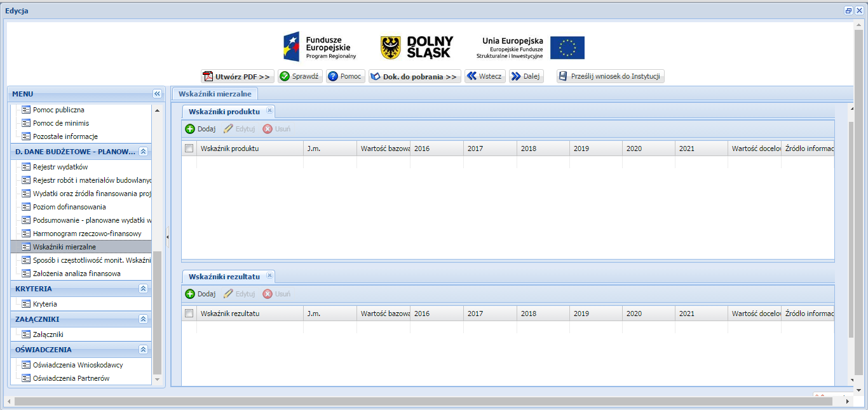This screenshot has height=410, width=868.
Task: Collapse the OŚWIADCZENIA section
Action: (x=144, y=350)
